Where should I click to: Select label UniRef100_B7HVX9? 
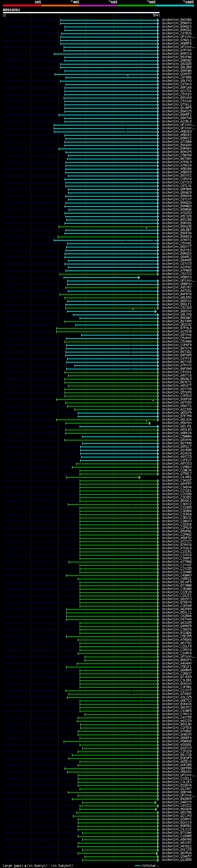pyautogui.click(x=177, y=545)
